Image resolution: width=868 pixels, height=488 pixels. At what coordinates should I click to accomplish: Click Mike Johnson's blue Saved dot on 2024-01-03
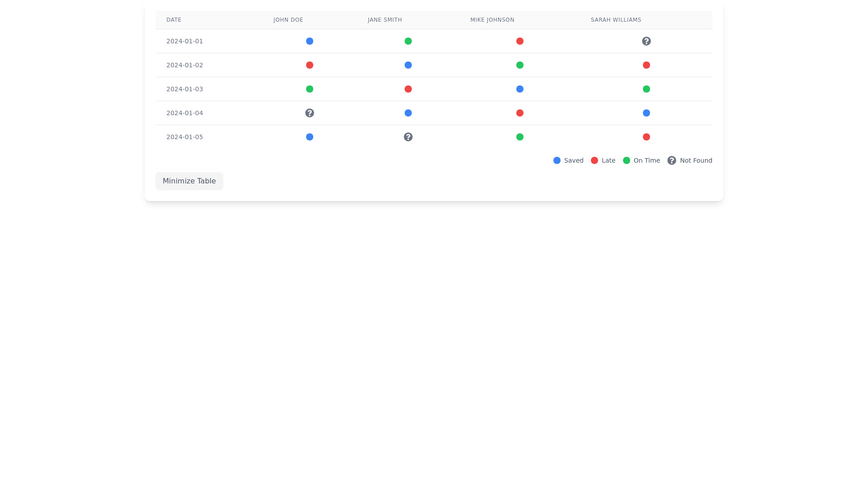[x=519, y=89]
